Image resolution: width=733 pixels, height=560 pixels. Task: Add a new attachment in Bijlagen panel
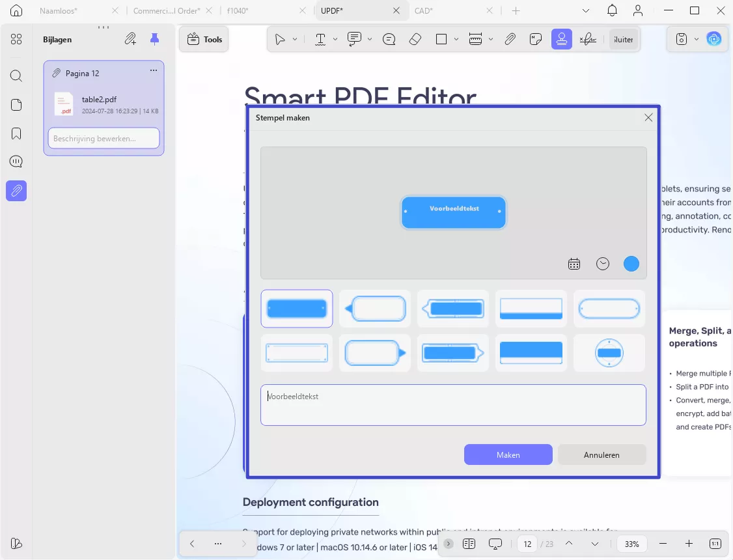(130, 39)
